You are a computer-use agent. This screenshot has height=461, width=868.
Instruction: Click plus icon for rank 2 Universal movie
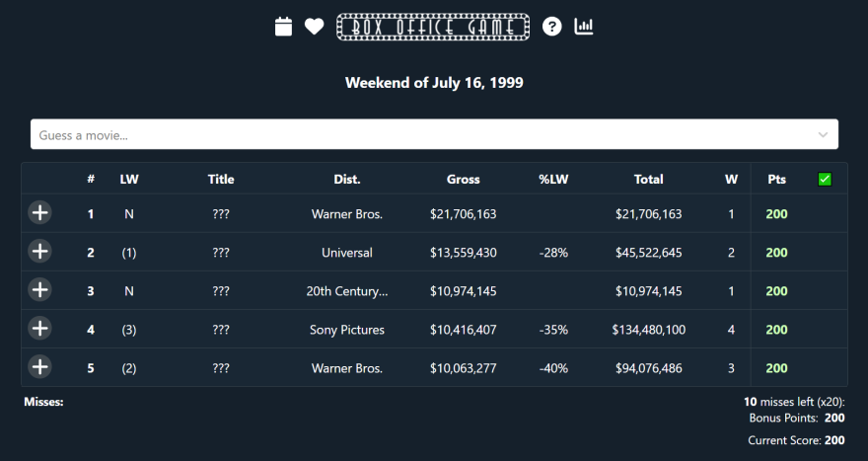tap(39, 252)
